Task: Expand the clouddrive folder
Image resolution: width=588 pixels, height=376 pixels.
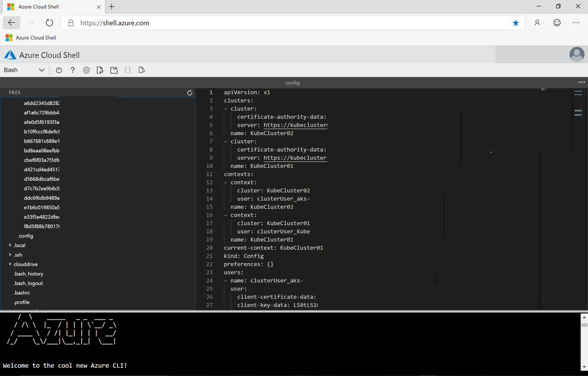Action: 10,264
